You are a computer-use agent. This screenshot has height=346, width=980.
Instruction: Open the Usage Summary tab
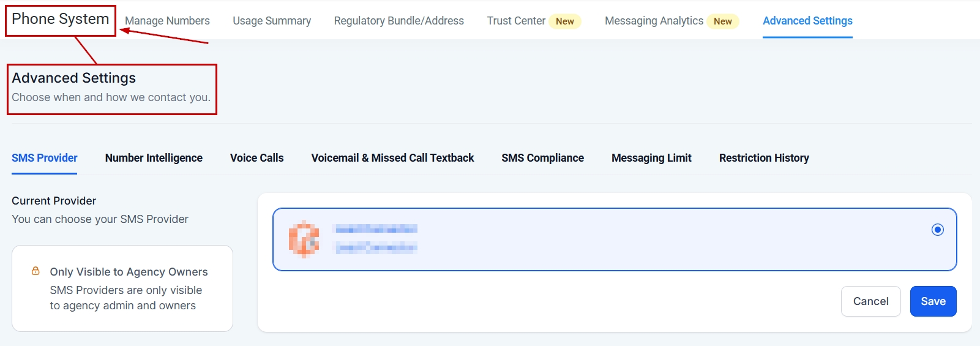(x=272, y=21)
